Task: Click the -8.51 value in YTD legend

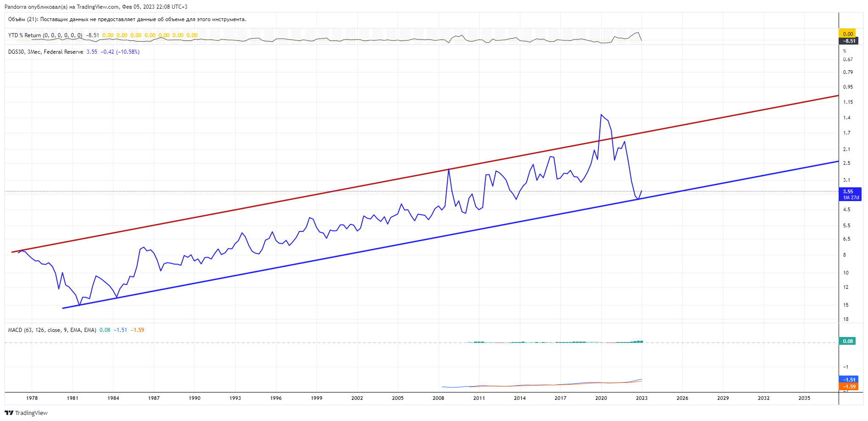Action: click(x=92, y=35)
